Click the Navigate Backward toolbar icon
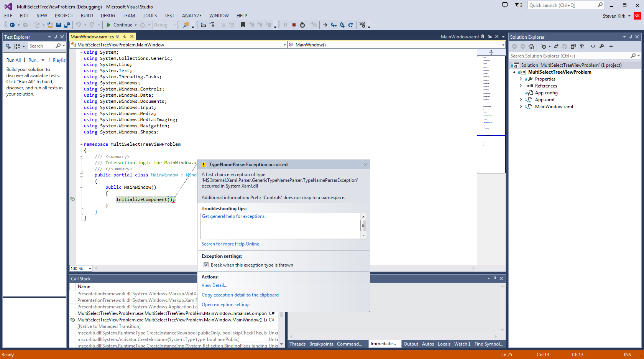This screenshot has height=359, width=644. [x=12, y=25]
